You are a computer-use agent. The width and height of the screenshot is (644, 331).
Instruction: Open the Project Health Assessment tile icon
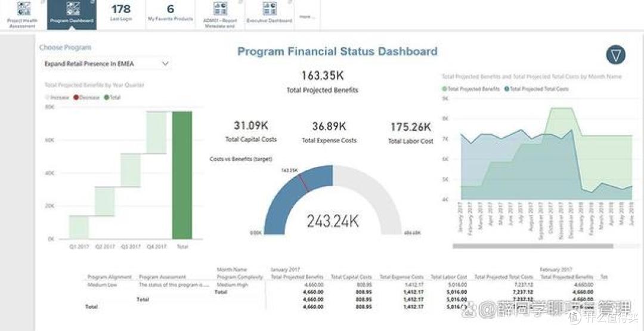point(23,8)
